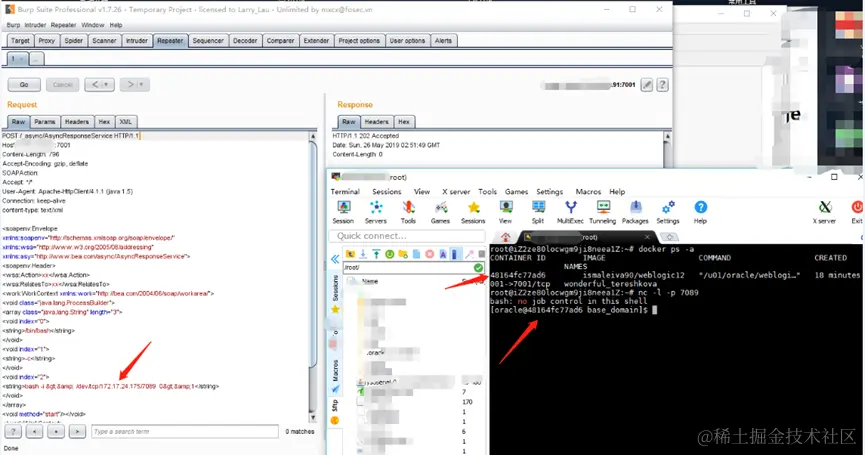Click the SFTP upload arrow icon
The height and width of the screenshot is (455, 865).
click(x=376, y=254)
